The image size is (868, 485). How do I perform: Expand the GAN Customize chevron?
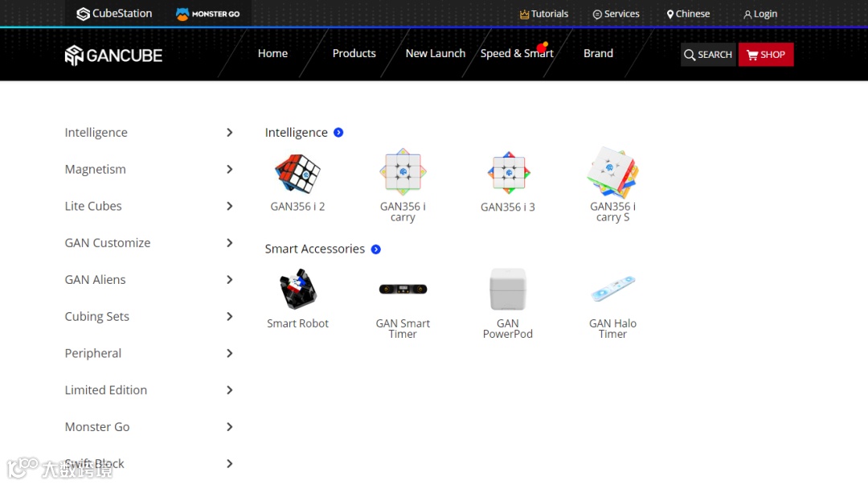[x=230, y=243]
